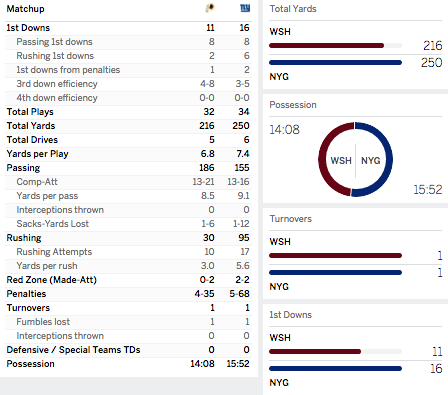
Task: Click the Turnovers row in stats table
Action: point(128,308)
